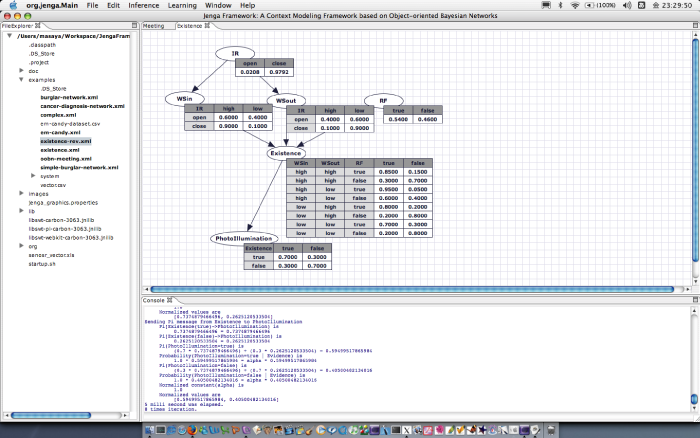Image resolution: width=700 pixels, height=438 pixels.
Task: Click the Existence node in the network
Action: (286, 153)
